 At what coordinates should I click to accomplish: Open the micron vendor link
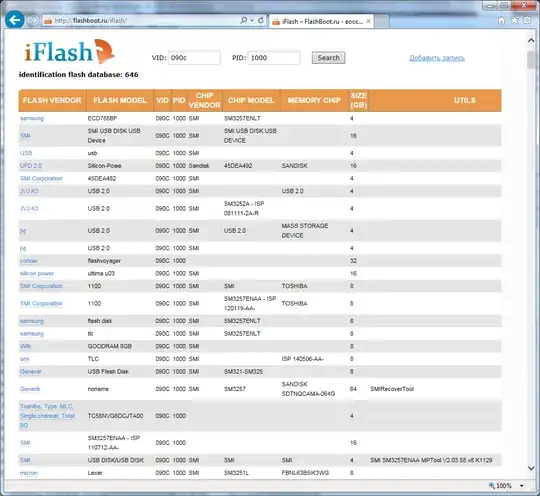tap(29, 473)
